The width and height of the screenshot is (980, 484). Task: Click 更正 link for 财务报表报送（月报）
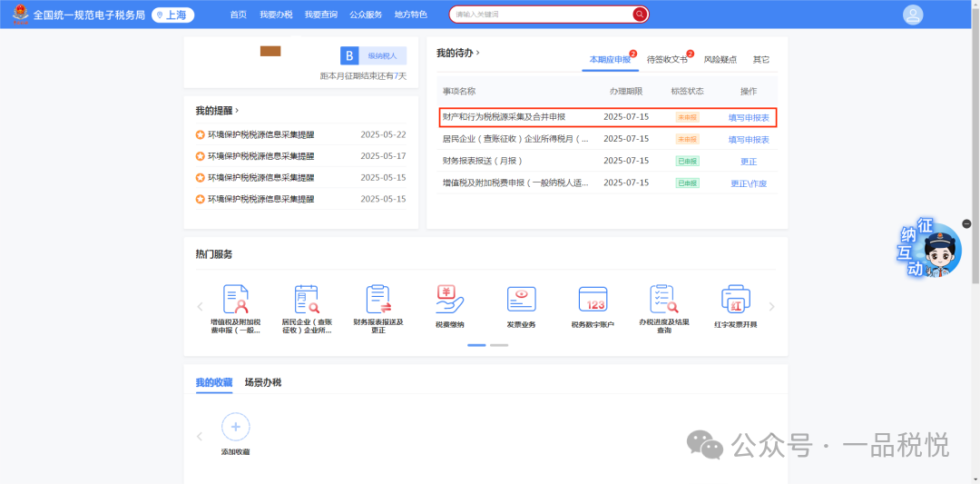point(749,162)
